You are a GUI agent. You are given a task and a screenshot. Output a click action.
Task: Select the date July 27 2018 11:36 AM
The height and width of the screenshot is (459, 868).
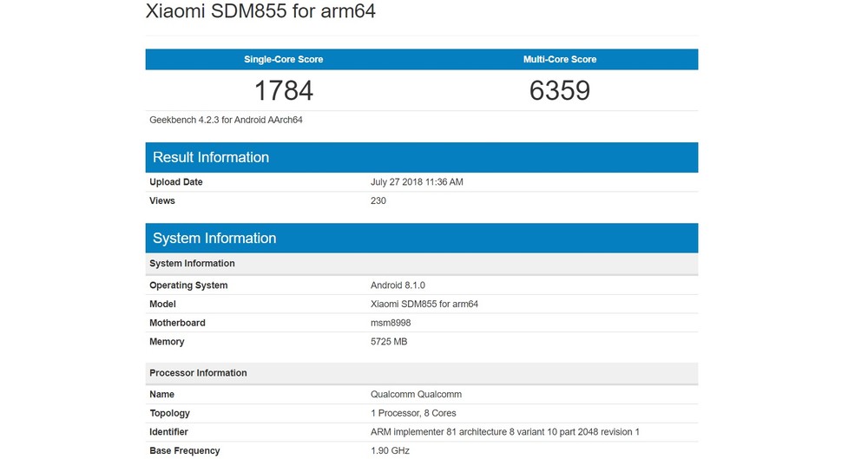417,181
